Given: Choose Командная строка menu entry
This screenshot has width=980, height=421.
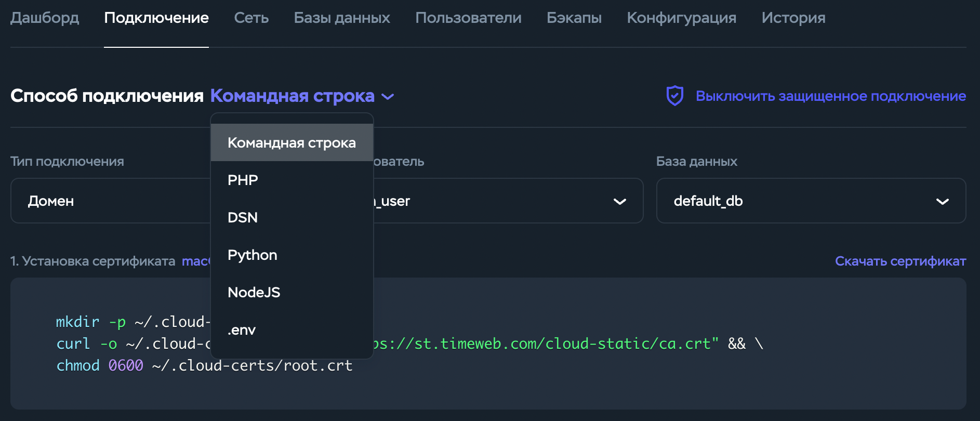Looking at the screenshot, I should pyautogui.click(x=292, y=143).
